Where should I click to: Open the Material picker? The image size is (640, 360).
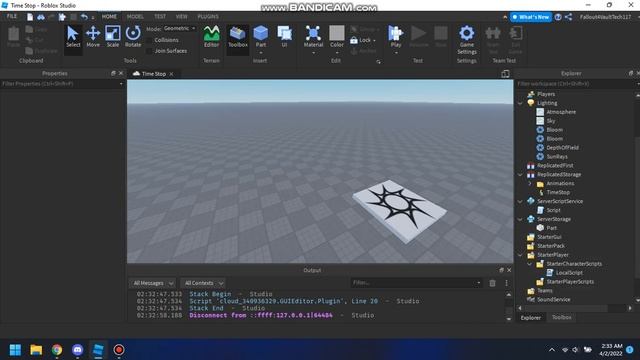[x=313, y=37]
